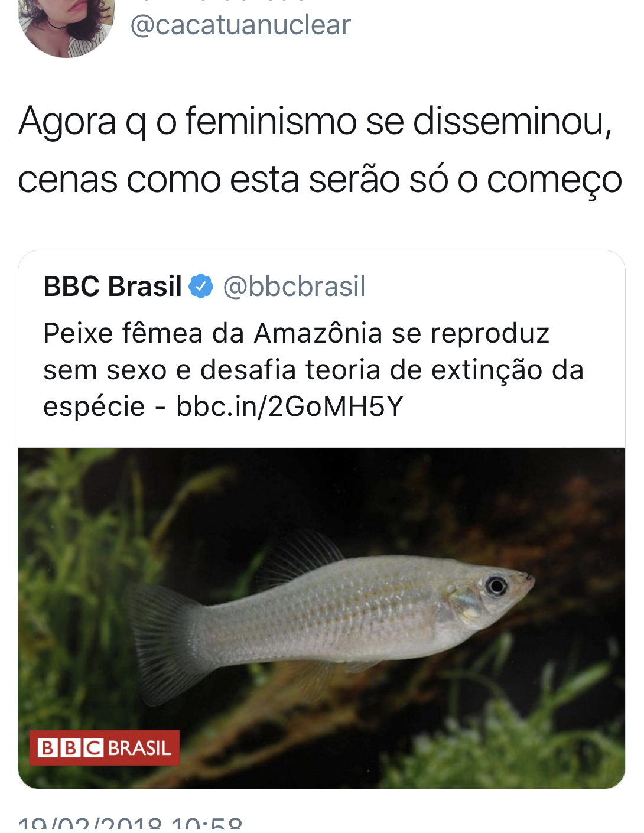Open the author's profile picture
This screenshot has height=833, width=644.
point(66,24)
